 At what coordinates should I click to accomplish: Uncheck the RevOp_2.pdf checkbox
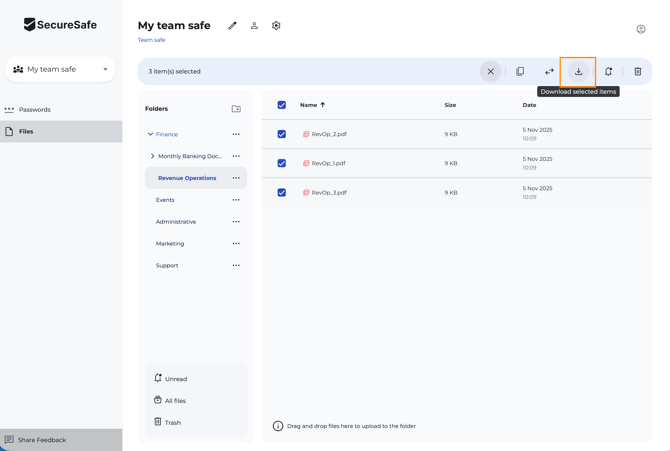tap(282, 134)
